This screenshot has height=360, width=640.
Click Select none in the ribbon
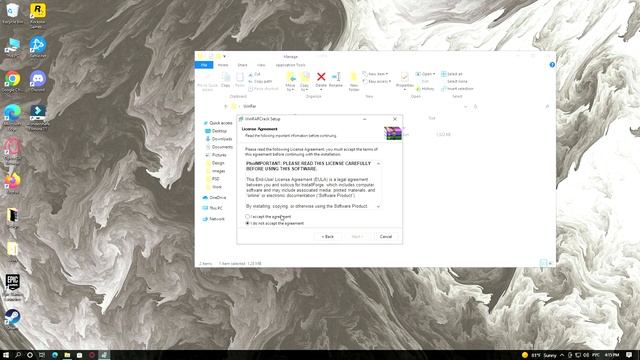454,81
